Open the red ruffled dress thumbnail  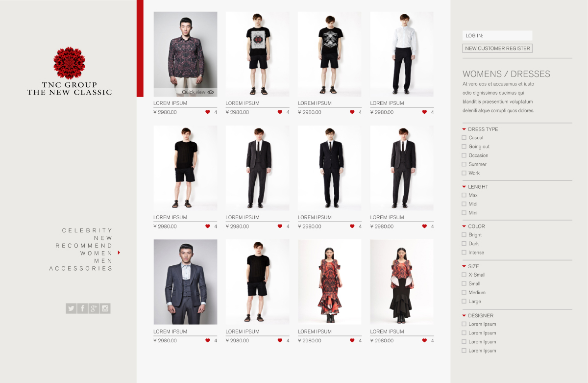pos(330,282)
